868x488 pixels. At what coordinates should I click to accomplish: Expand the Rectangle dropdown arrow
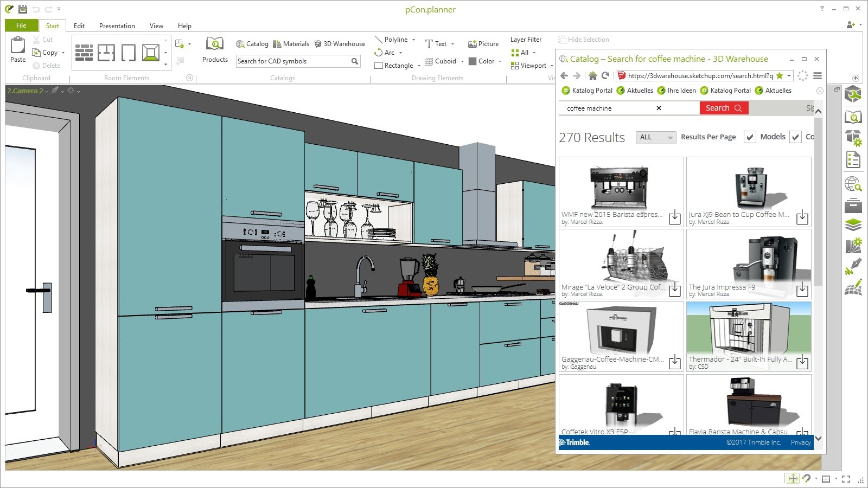click(x=419, y=66)
